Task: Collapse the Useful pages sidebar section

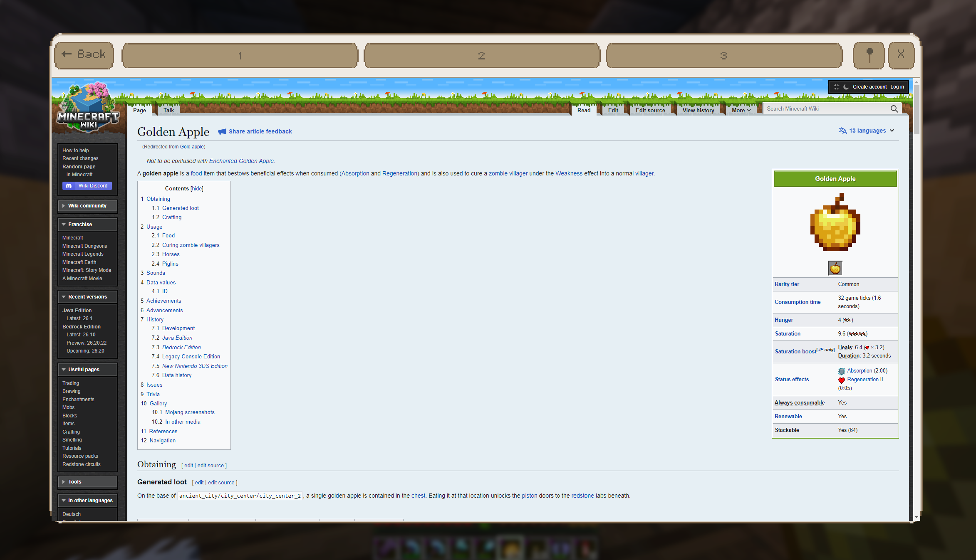Action: tap(88, 370)
